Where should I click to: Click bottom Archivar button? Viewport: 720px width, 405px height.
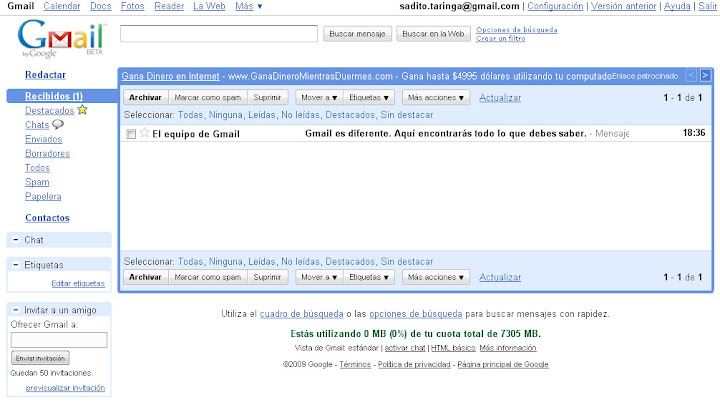click(x=145, y=277)
